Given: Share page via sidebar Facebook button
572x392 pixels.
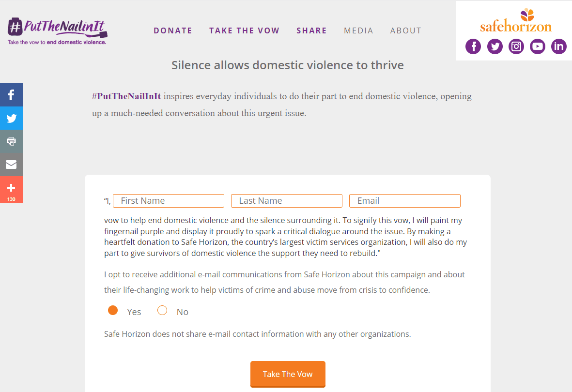Looking at the screenshot, I should tap(11, 95).
